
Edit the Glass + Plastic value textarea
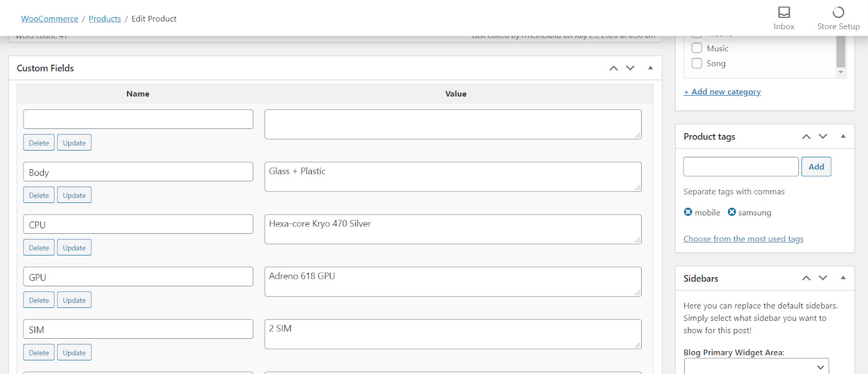pos(453,177)
